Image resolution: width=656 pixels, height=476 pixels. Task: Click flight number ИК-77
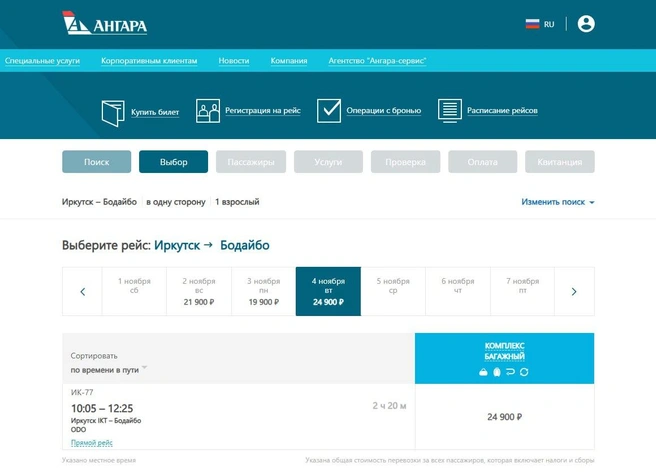point(82,392)
